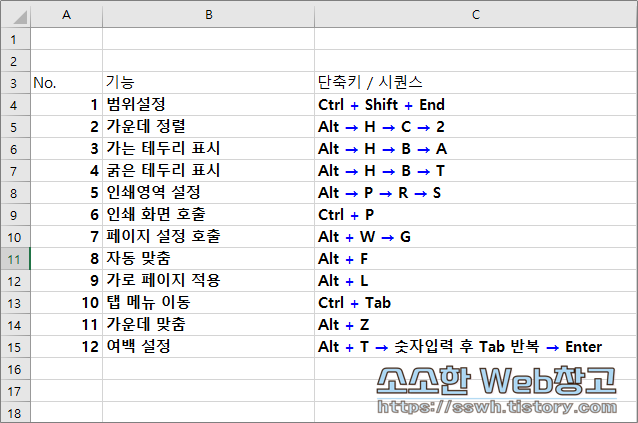
Task: Click the 'Ctrl + Shift + End' cell
Action: [x=476, y=105]
